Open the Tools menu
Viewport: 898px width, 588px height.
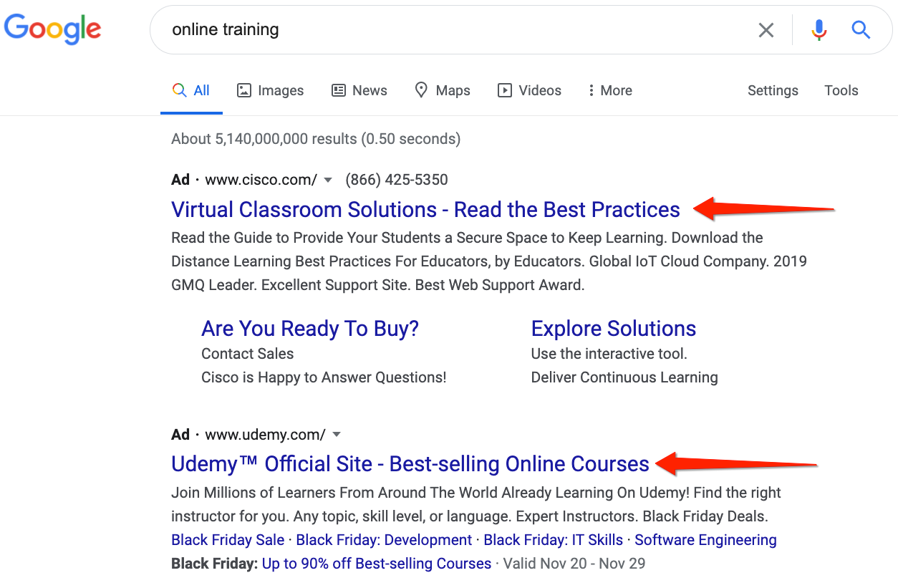click(x=841, y=90)
